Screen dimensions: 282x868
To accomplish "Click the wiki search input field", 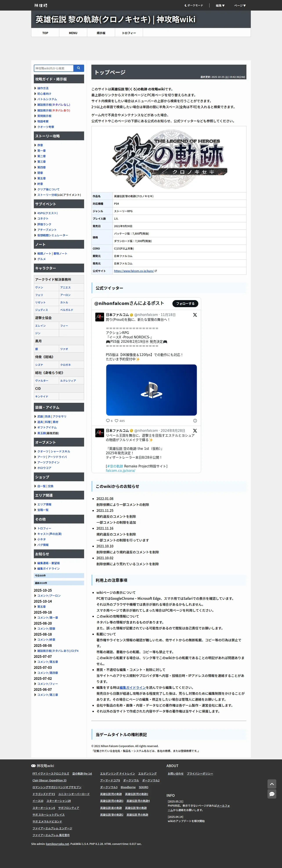I will (x=54, y=68).
